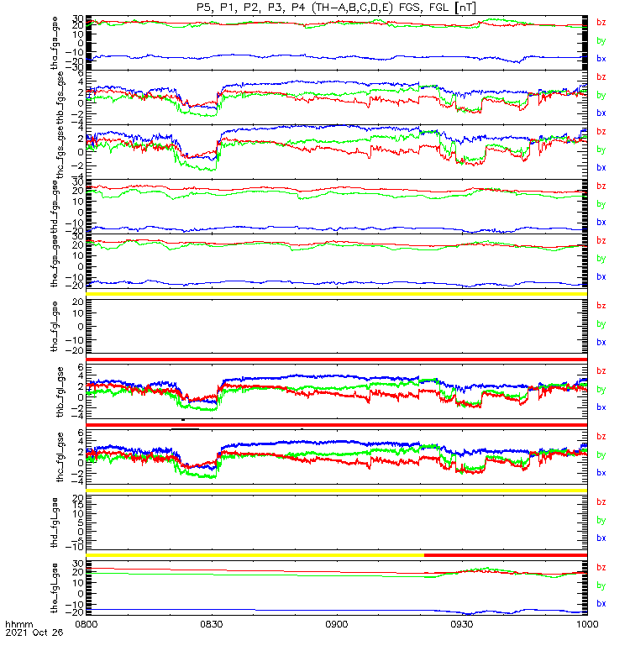Click the hhmm axis unit label
This screenshot has height=672, width=630.
click(x=18, y=624)
